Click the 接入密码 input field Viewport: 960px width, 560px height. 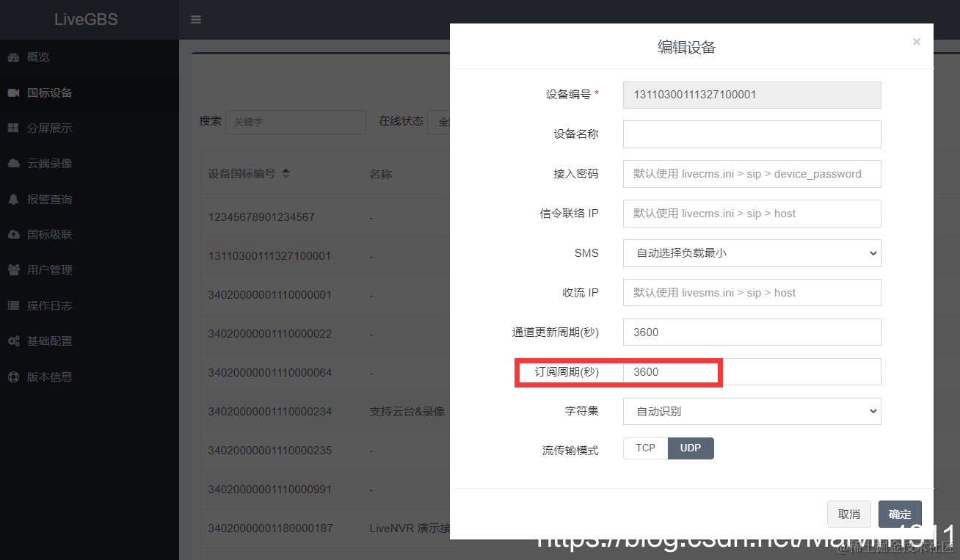click(752, 174)
